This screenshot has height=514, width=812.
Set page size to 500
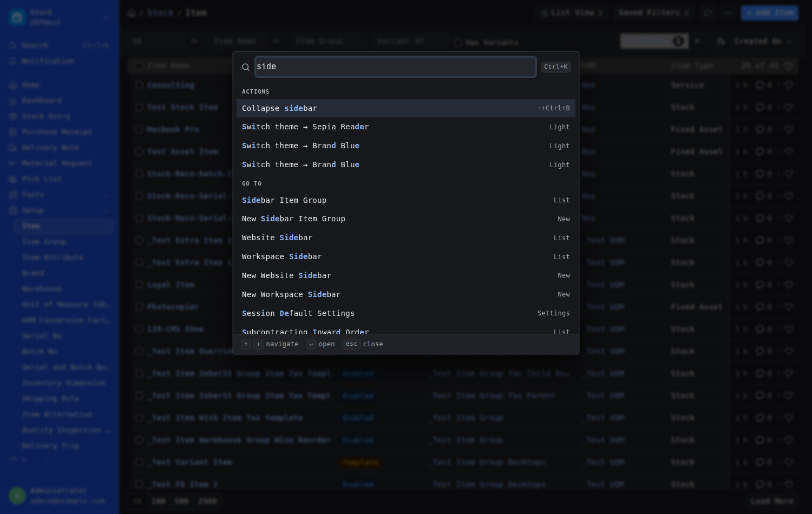coord(182,501)
